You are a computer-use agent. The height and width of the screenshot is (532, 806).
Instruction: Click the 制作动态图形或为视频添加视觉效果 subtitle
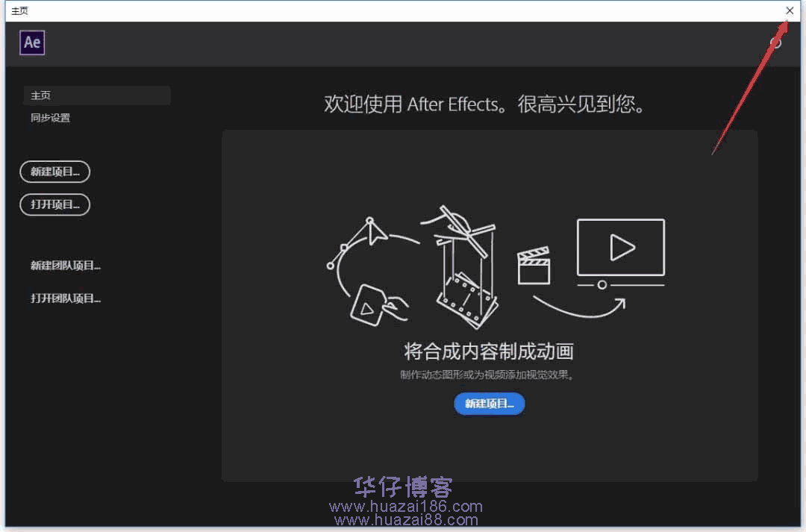tap(487, 375)
